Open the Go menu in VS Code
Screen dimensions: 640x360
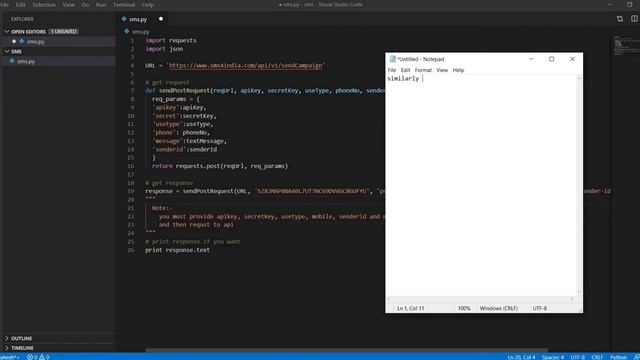coord(85,5)
